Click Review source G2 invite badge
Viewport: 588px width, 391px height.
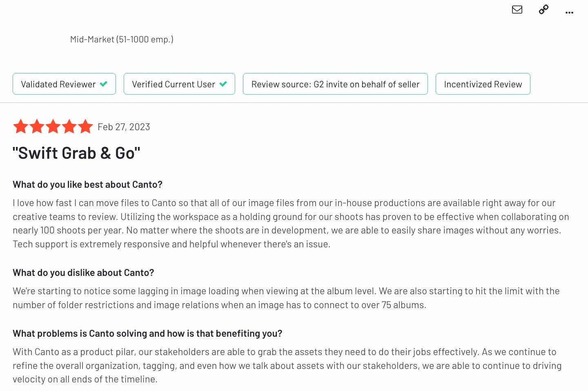pos(335,84)
